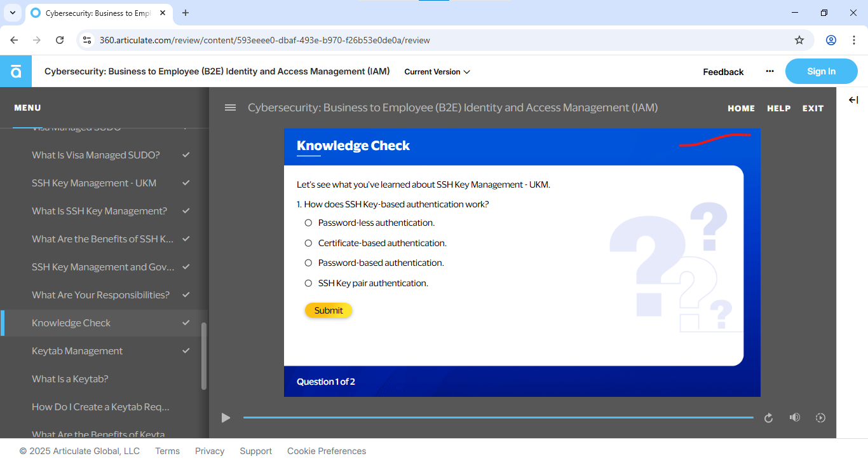Click the menu sidebar scrollbar
Screen dimensions: 868x463
point(204,356)
